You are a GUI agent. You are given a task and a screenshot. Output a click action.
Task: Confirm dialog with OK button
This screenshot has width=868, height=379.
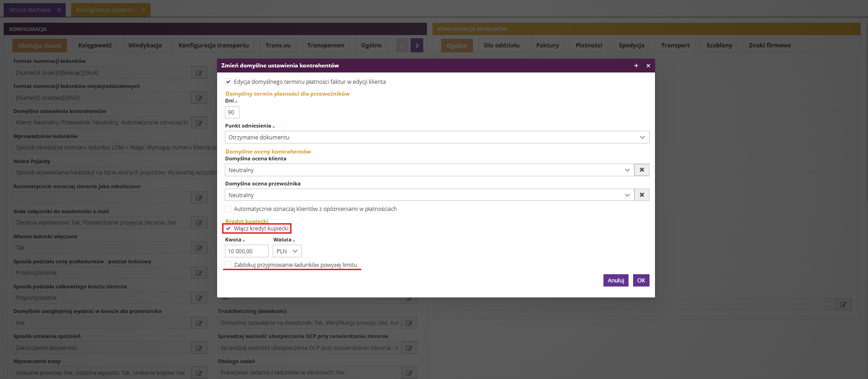point(641,281)
